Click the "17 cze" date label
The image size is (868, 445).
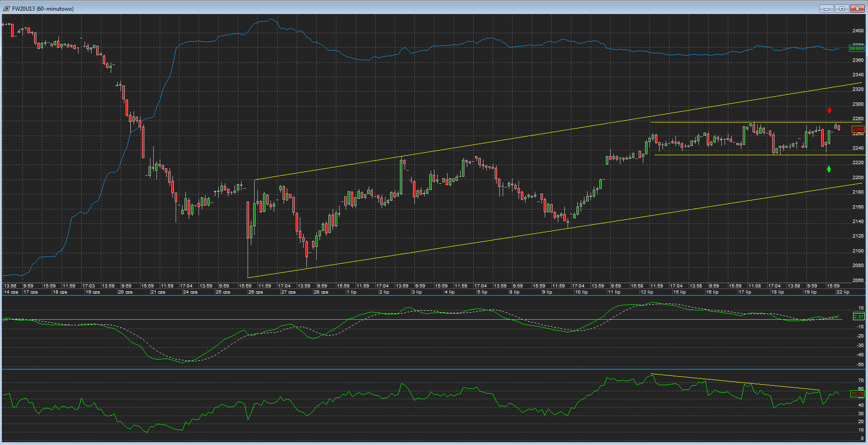[31, 292]
